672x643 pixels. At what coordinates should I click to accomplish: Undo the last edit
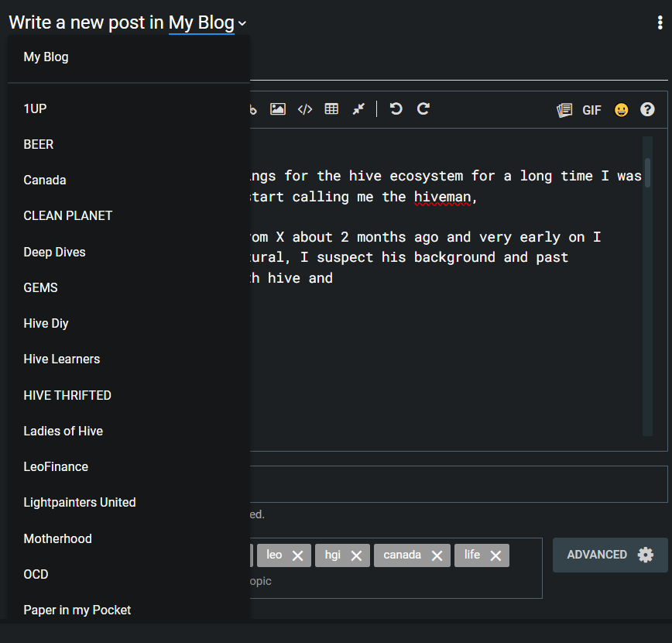tap(396, 109)
